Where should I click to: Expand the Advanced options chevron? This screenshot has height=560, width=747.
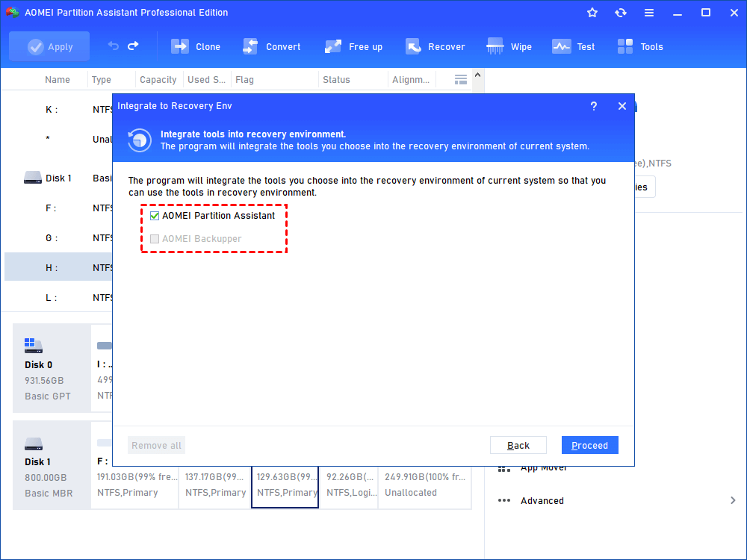pos(733,500)
